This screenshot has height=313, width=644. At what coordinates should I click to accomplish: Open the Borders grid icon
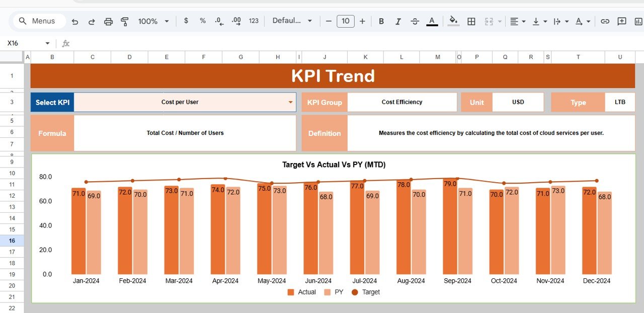pyautogui.click(x=471, y=21)
